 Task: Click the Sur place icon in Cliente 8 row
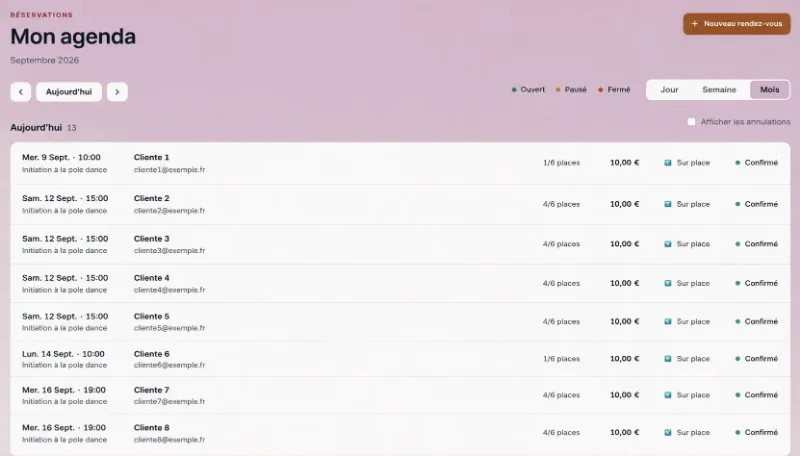[x=668, y=432]
